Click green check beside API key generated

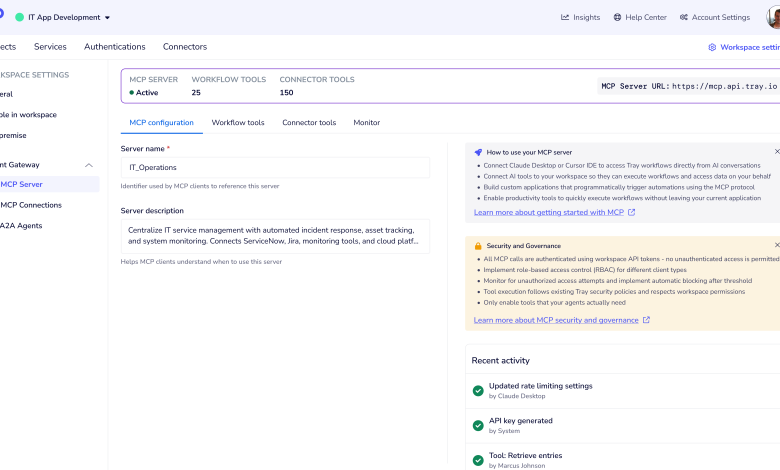coord(478,425)
